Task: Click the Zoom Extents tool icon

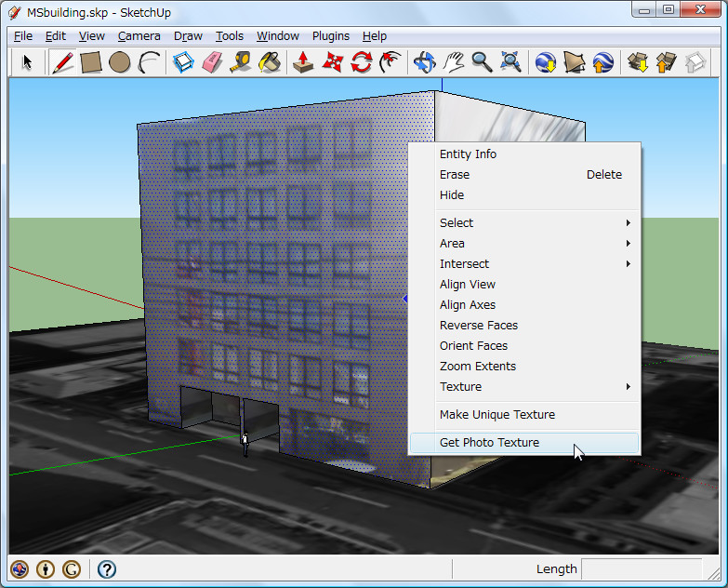Action: (510, 62)
